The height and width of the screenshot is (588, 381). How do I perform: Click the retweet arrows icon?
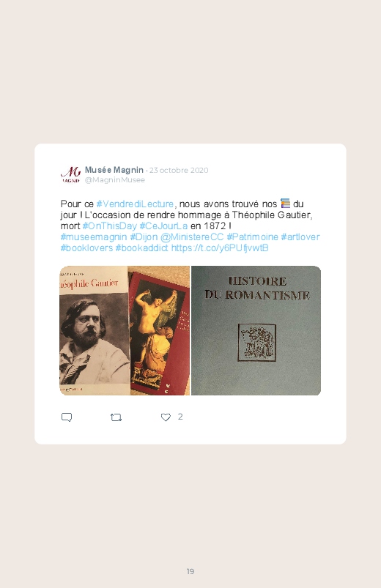coord(116,417)
